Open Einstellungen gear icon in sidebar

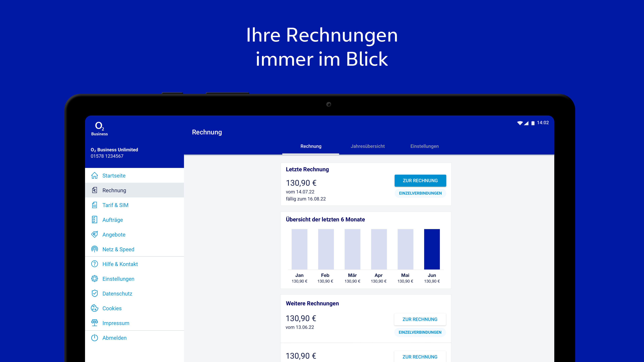(x=94, y=279)
